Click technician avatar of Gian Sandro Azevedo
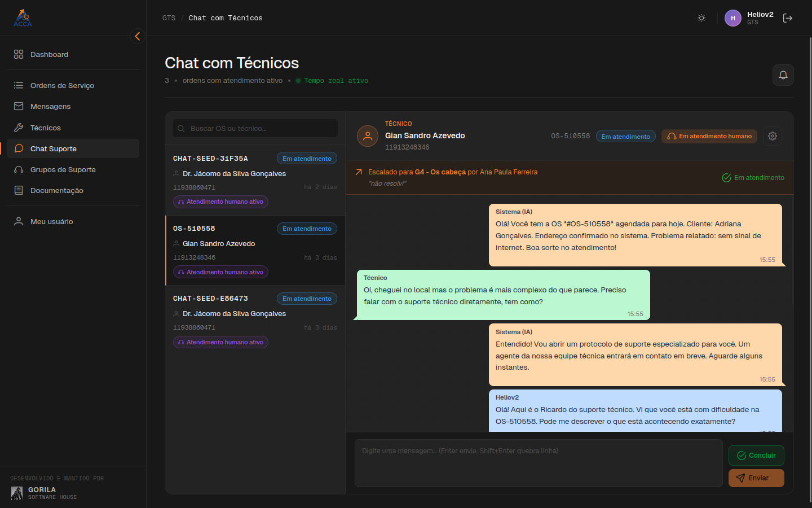 (368, 136)
